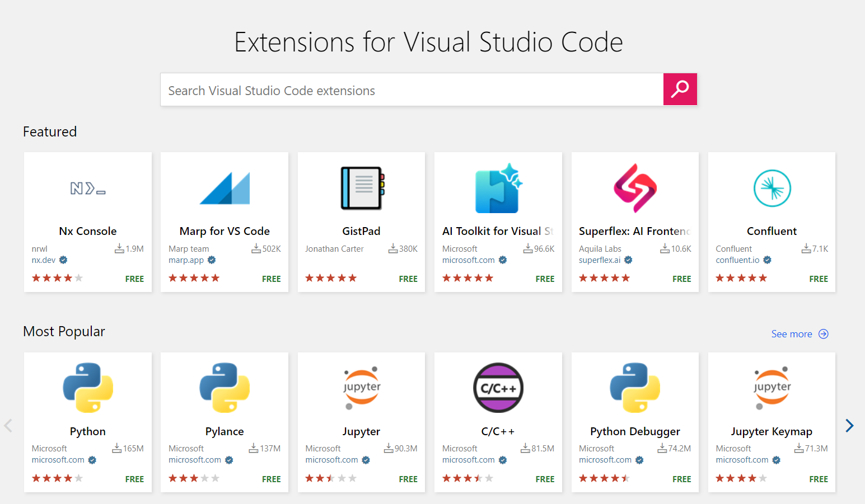Click the star rating on Nx Console
This screenshot has height=504, width=865.
pyautogui.click(x=58, y=278)
